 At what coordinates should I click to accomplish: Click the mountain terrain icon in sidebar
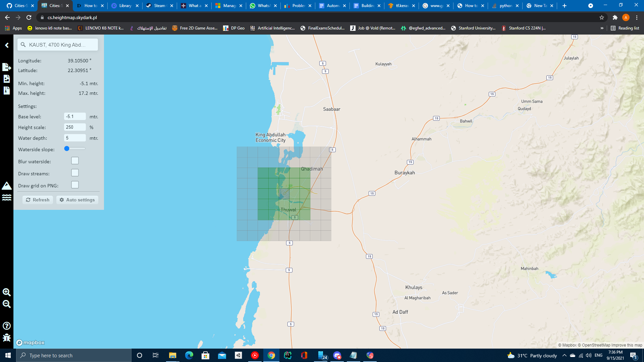tap(7, 186)
